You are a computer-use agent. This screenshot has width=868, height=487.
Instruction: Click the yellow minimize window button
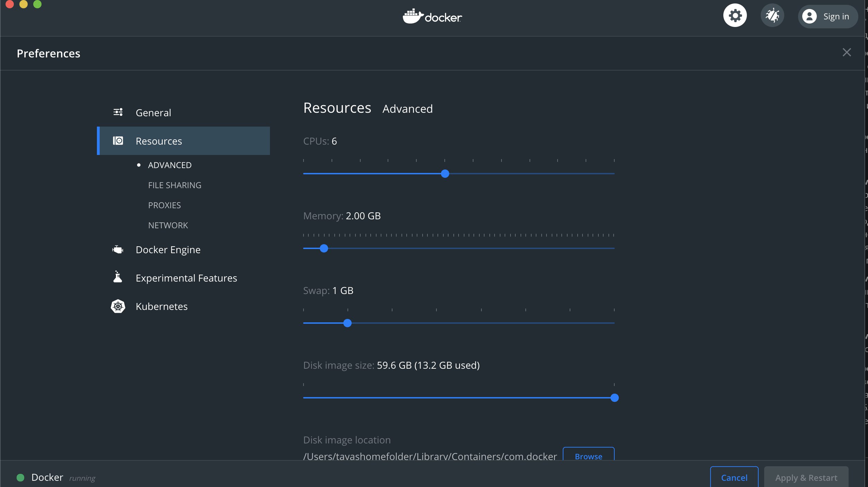(24, 4)
